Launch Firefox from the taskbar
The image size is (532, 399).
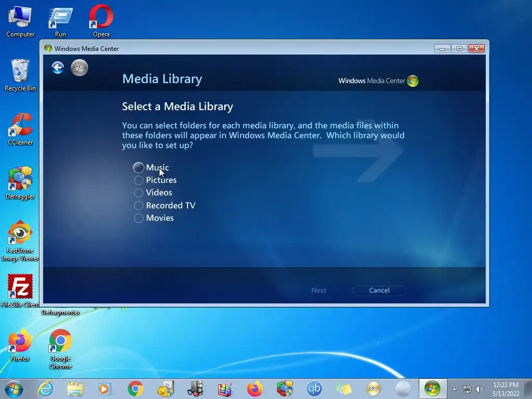(x=255, y=389)
